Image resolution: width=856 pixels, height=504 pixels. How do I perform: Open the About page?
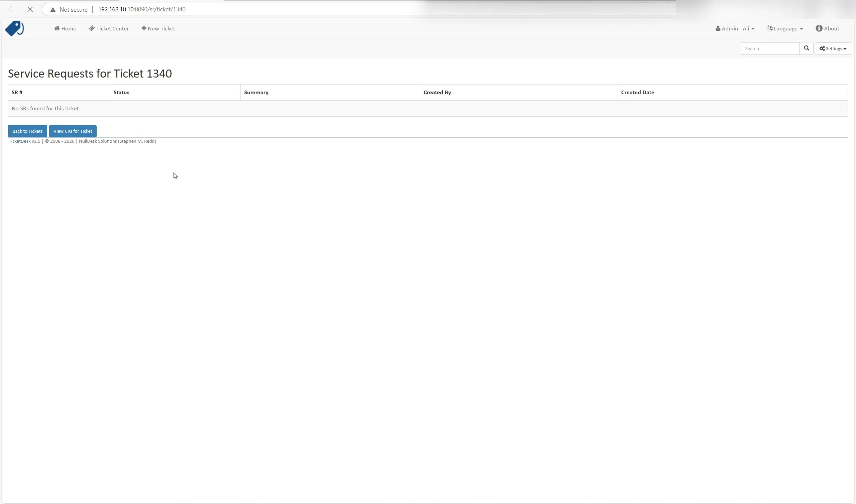pyautogui.click(x=828, y=28)
